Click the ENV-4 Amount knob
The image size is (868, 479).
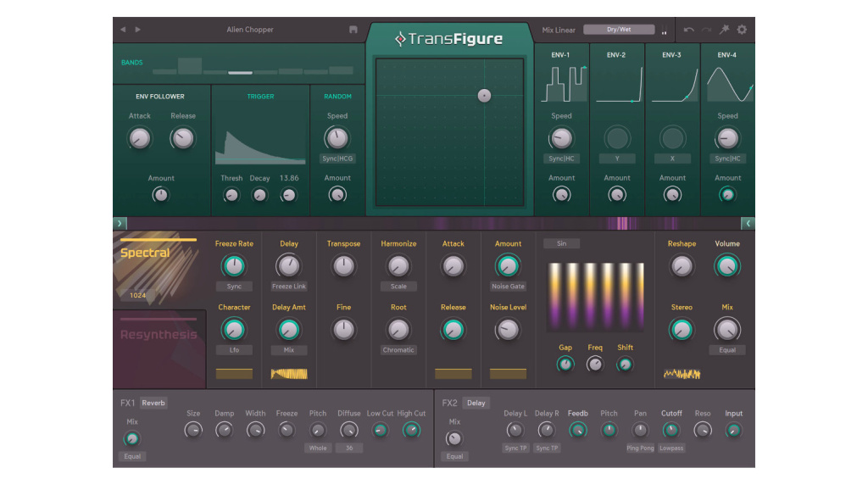(727, 194)
